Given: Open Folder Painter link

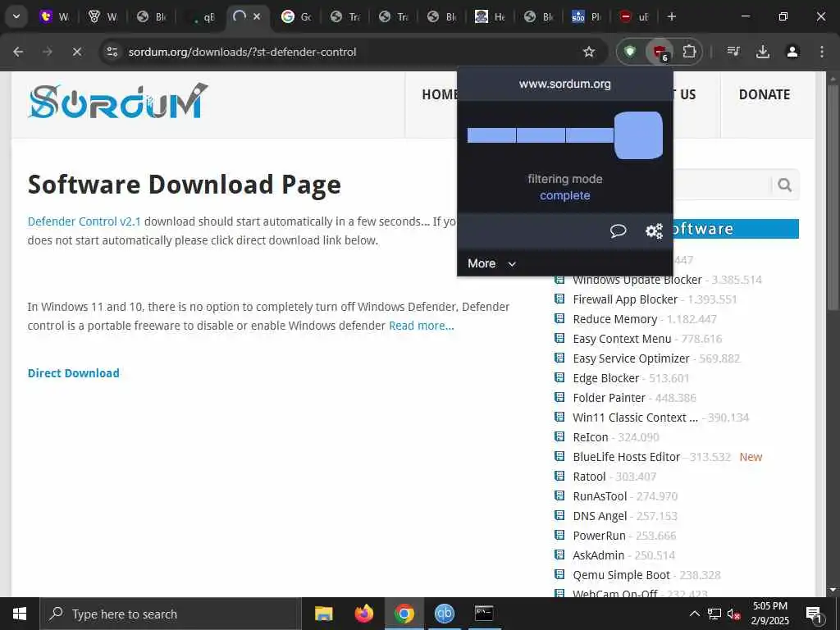Looking at the screenshot, I should click(609, 398).
